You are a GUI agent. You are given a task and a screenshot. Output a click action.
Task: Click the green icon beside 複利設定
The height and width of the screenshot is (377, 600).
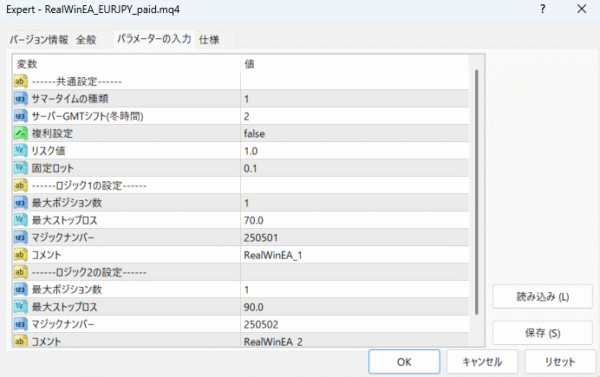point(20,133)
